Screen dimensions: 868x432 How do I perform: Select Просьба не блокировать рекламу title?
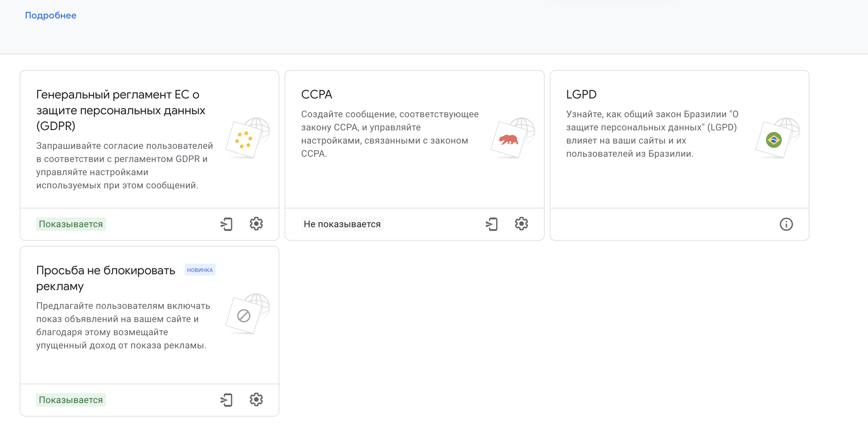click(x=106, y=278)
